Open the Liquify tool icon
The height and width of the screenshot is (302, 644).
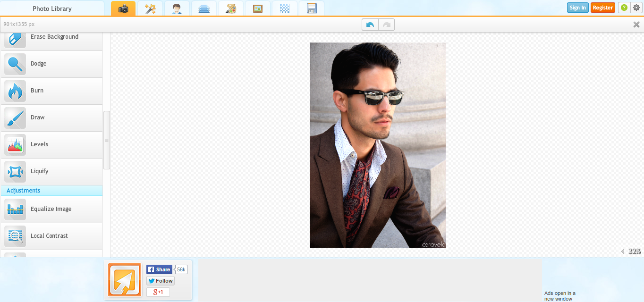[15, 172]
